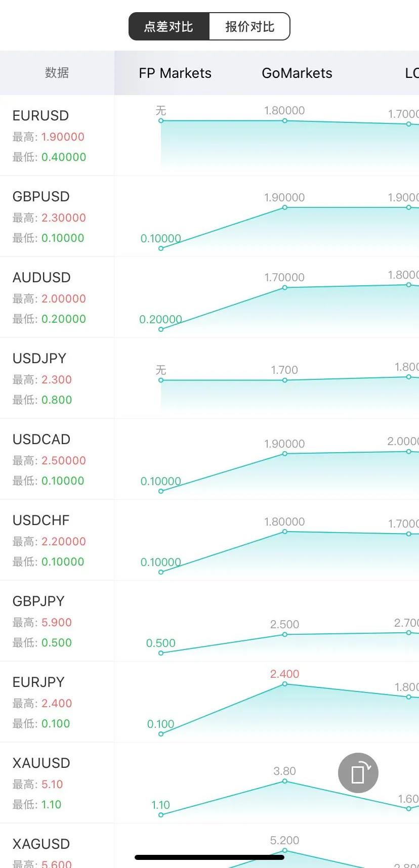Image resolution: width=419 pixels, height=868 pixels.
Task: Switch to the 点差对比 tab
Action: (x=169, y=26)
